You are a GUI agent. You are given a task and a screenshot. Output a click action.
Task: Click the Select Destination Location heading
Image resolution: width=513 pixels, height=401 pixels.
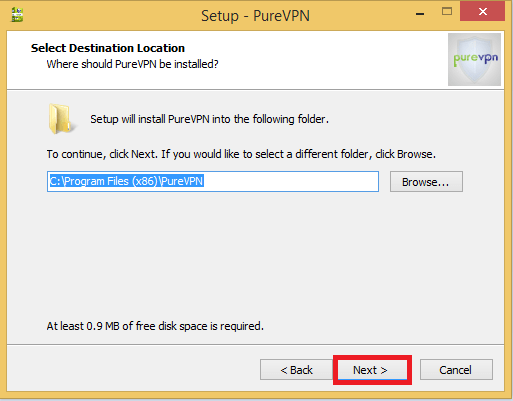tap(108, 48)
